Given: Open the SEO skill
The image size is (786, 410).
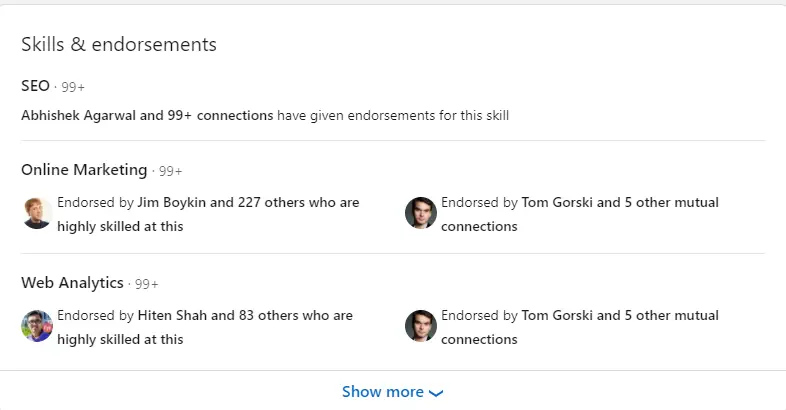Looking at the screenshot, I should click(x=35, y=86).
